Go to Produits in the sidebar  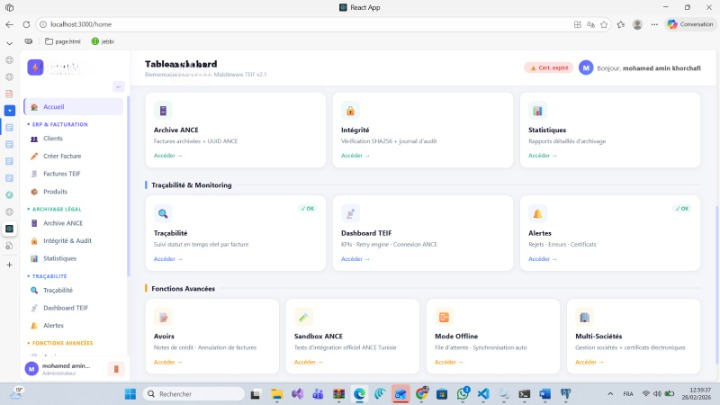click(x=55, y=191)
